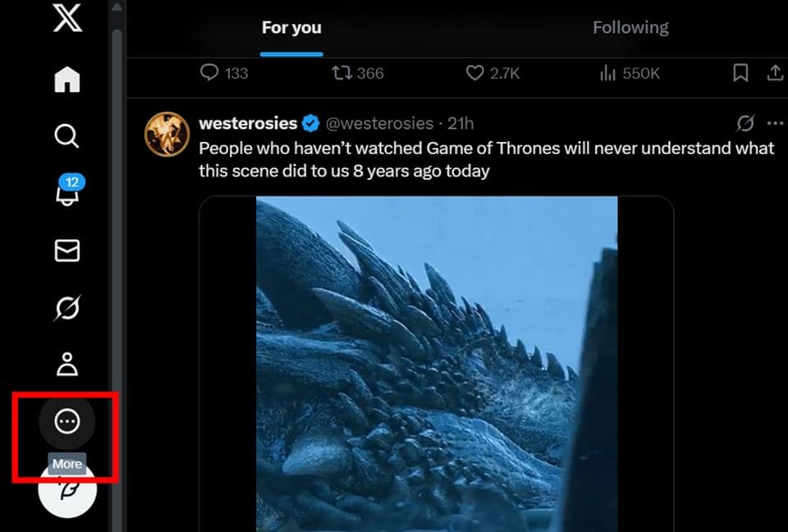Share the post via upload icon

pyautogui.click(x=775, y=73)
